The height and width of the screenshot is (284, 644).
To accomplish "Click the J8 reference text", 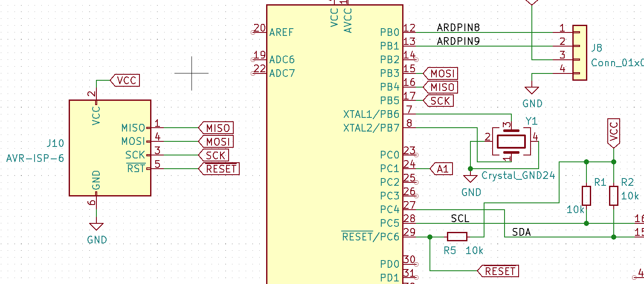I will point(597,48).
